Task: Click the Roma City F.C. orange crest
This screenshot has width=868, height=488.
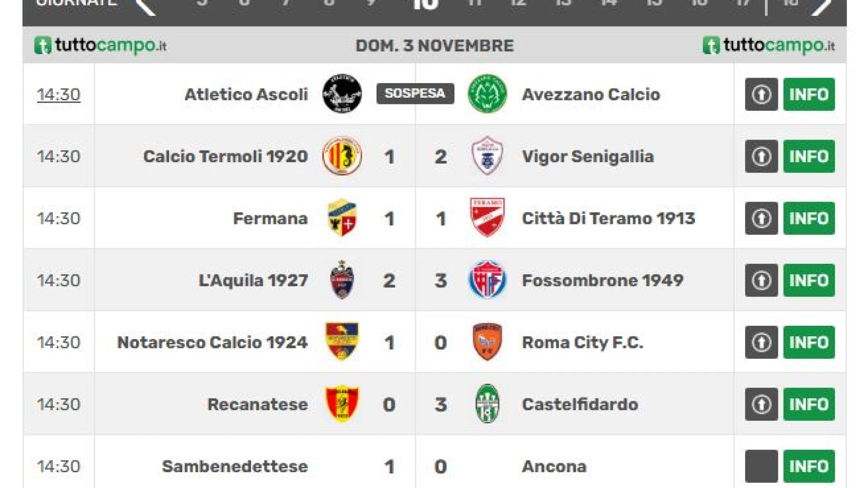Action: point(487,342)
